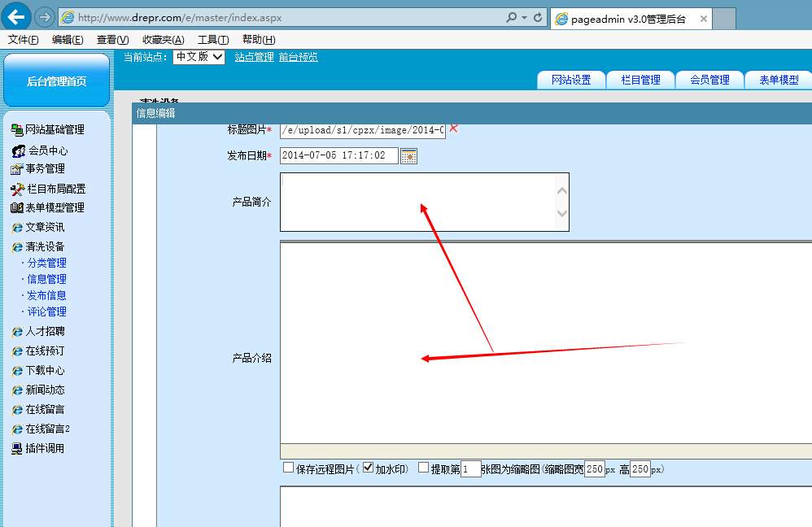Click the 站点管理 link
The width and height of the screenshot is (812, 527).
point(254,57)
